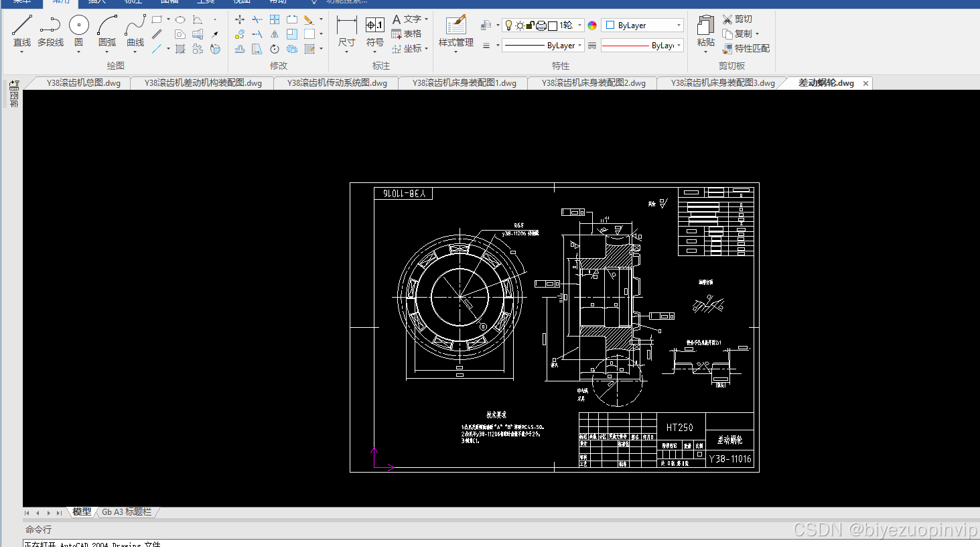Viewport: 980px width, 547px height.
Task: Click the hatch fill tool icon
Action: [x=180, y=49]
